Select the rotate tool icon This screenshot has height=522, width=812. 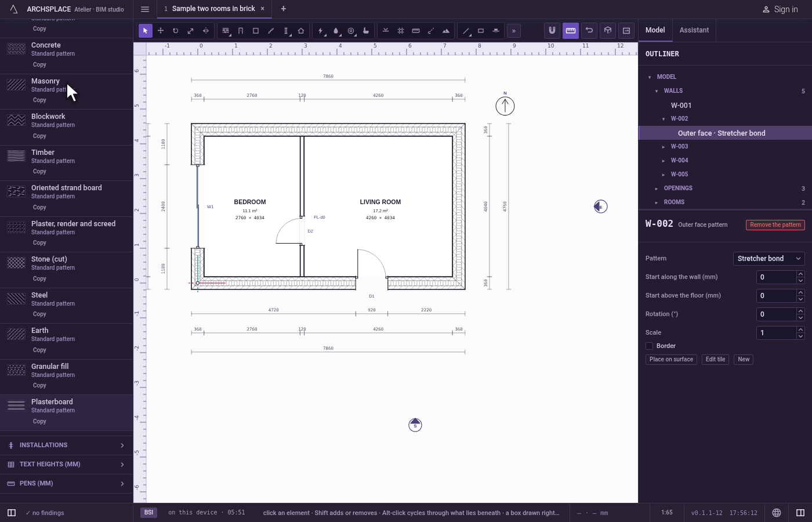[176, 31]
